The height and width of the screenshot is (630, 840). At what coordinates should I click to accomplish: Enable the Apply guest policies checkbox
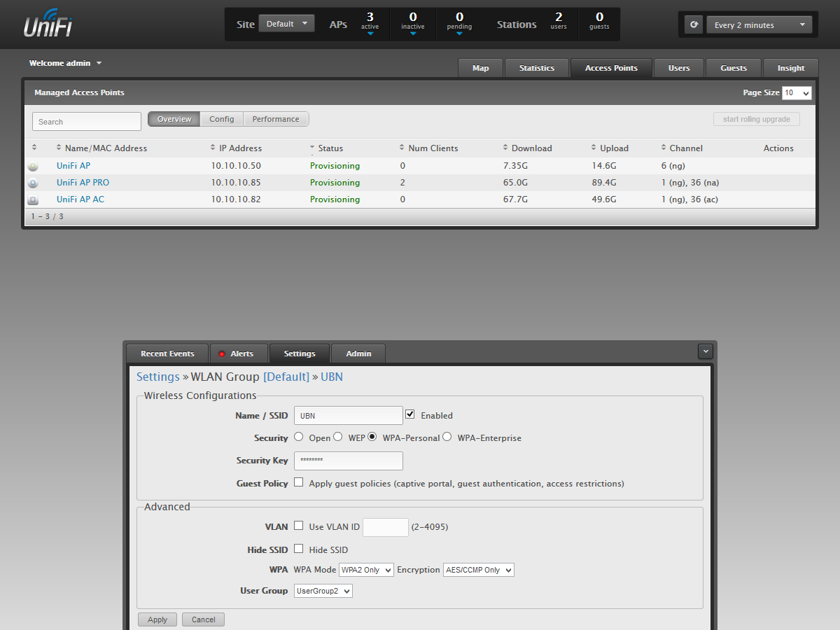click(x=299, y=482)
